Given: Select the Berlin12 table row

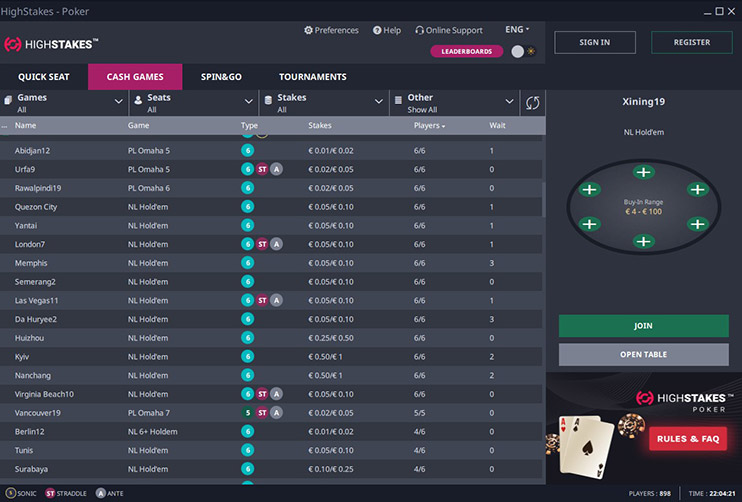Looking at the screenshot, I should coord(271,432).
